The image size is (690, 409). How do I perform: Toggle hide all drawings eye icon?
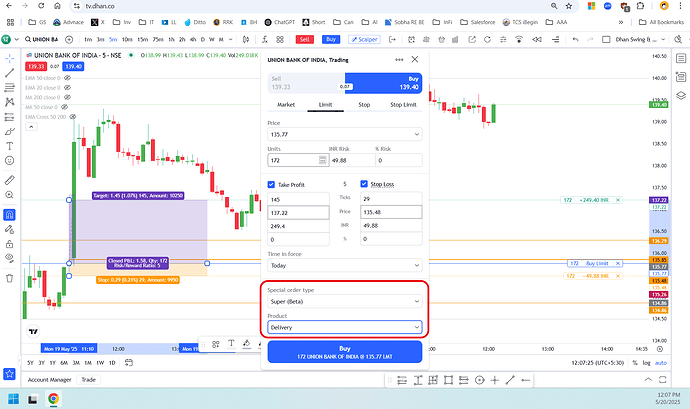[x=9, y=258]
